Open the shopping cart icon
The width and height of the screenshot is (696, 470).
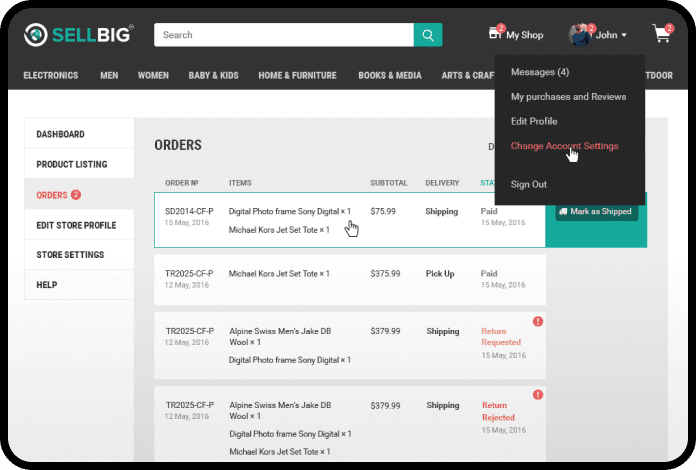pos(662,34)
